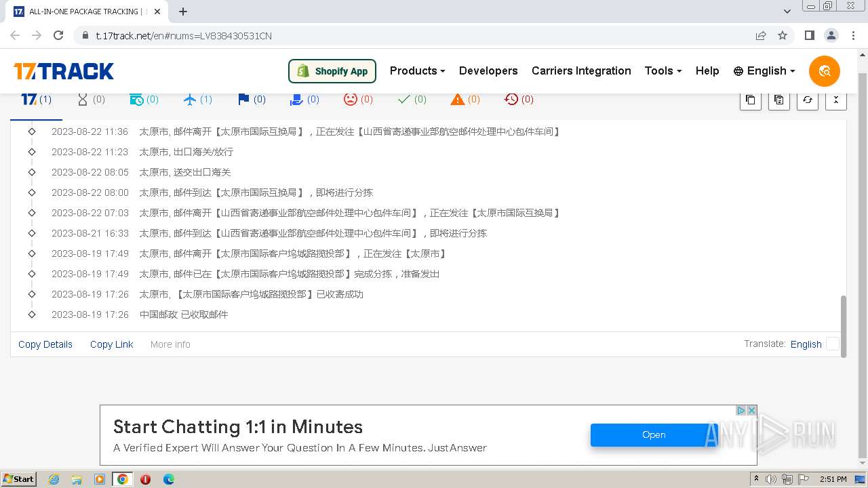Bookmark this page with star icon
868x488 pixels.
click(783, 35)
